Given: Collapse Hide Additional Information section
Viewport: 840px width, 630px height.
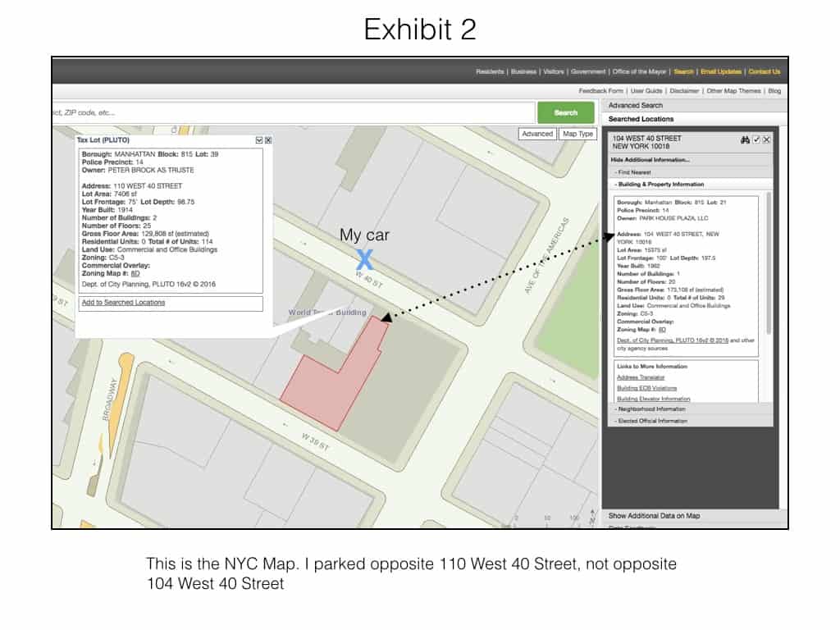Looking at the screenshot, I should (x=650, y=160).
